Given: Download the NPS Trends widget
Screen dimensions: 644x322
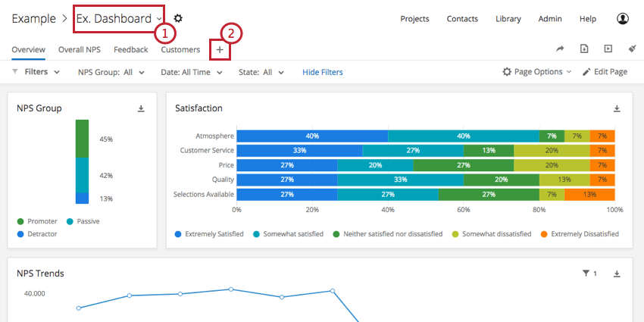Looking at the screenshot, I should 617,274.
